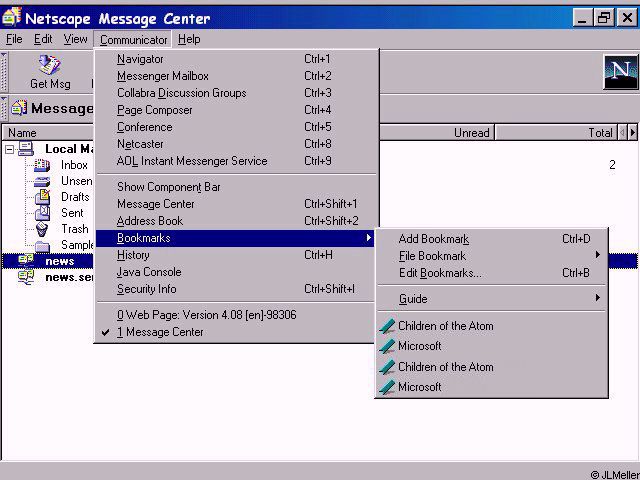640x480 pixels.
Task: Sort by the Total column header
Action: point(556,133)
